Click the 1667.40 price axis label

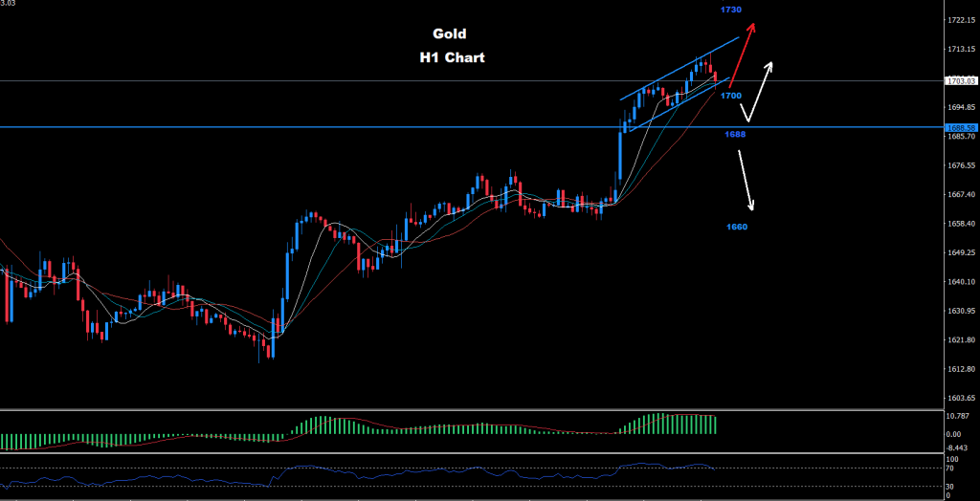[961, 195]
